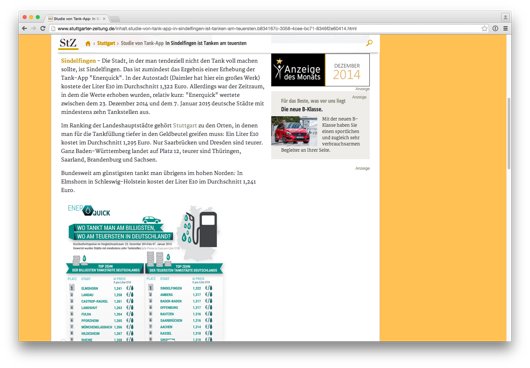Click the Anzeige des Monats banner
The image size is (530, 368).
(320, 70)
